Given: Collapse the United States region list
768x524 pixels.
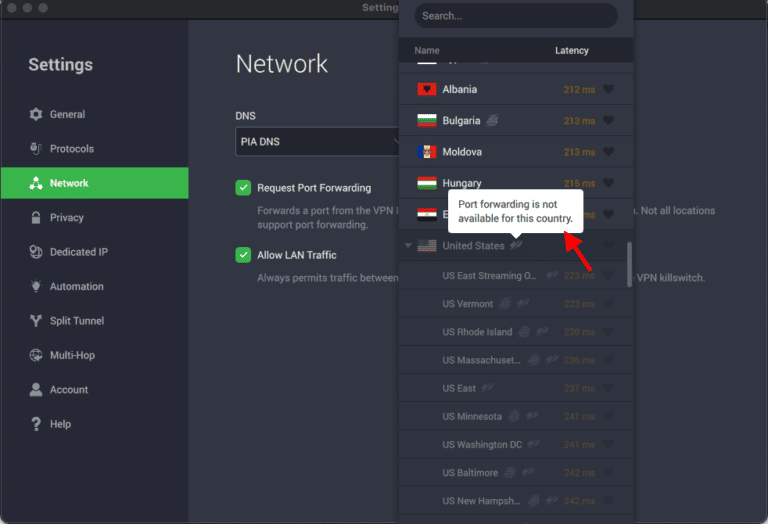Looking at the screenshot, I should [x=408, y=245].
